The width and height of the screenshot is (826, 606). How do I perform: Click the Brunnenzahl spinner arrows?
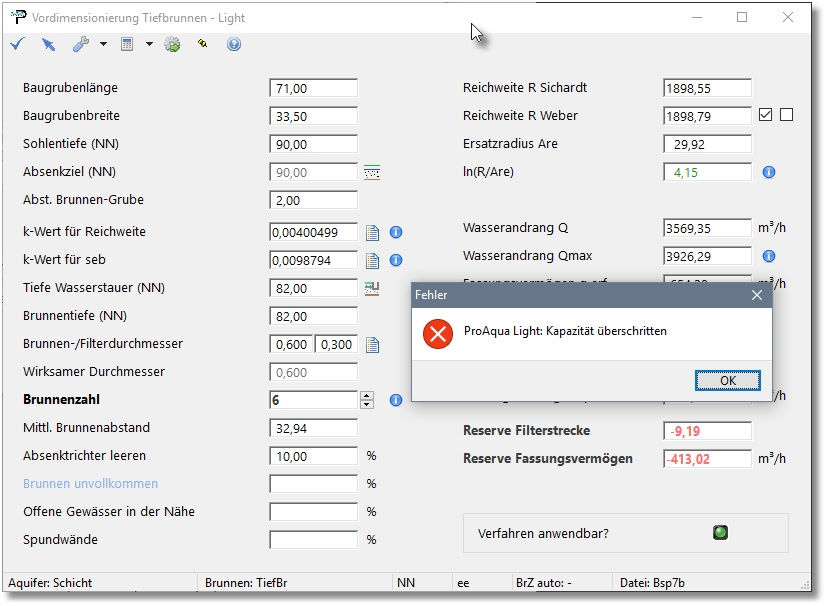pos(367,400)
